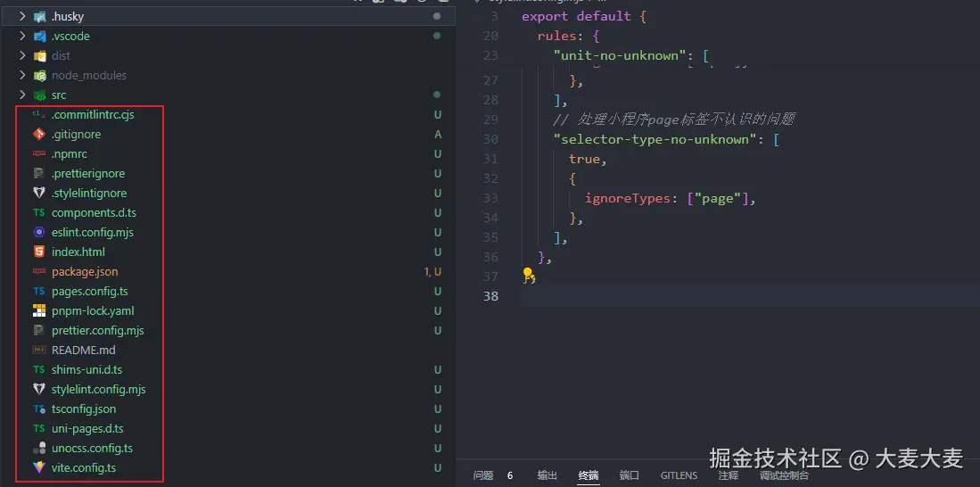Open the .stylelintignore file
The image size is (980, 487).
[89, 194]
